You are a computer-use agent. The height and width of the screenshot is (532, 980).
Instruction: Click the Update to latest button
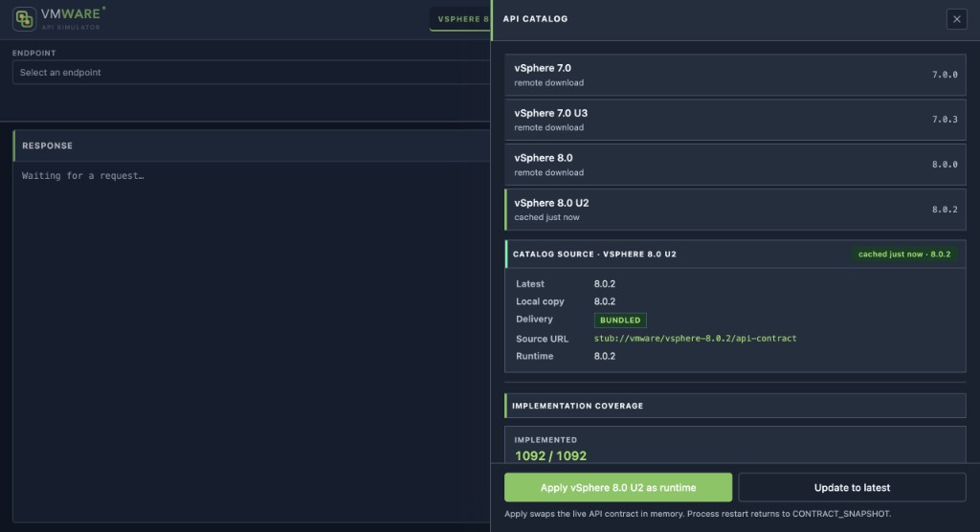pyautogui.click(x=852, y=488)
